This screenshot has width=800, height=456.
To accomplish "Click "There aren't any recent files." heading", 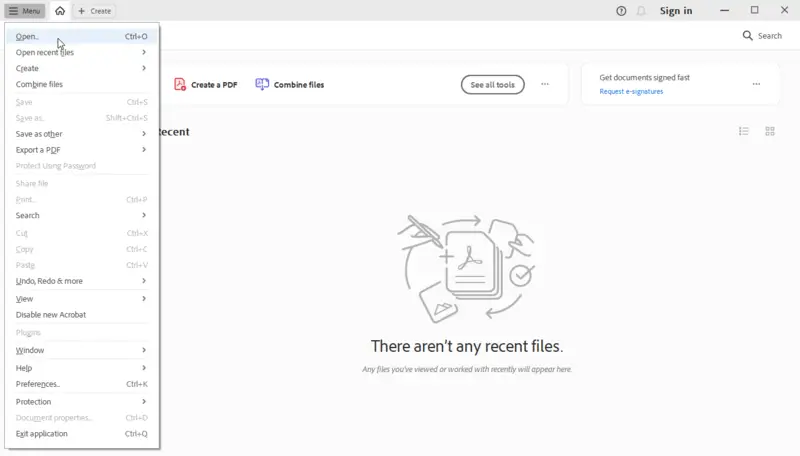I will click(x=467, y=346).
